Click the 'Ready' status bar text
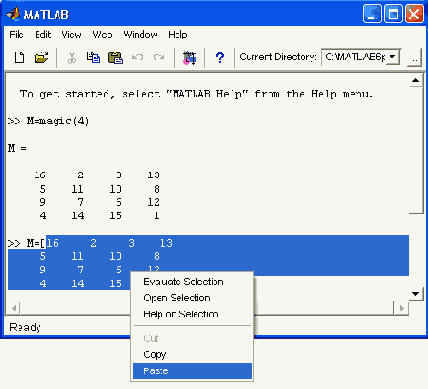 point(25,327)
